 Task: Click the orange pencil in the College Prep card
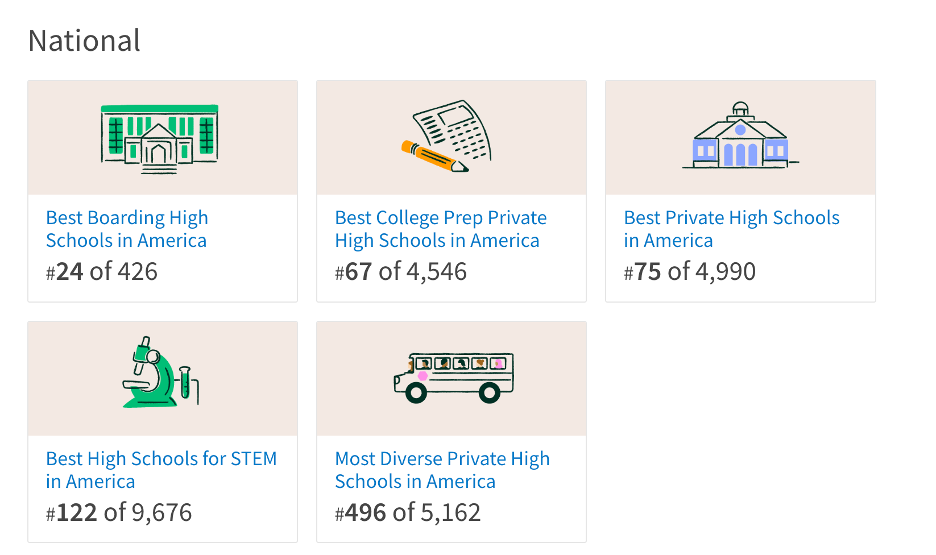pyautogui.click(x=435, y=157)
